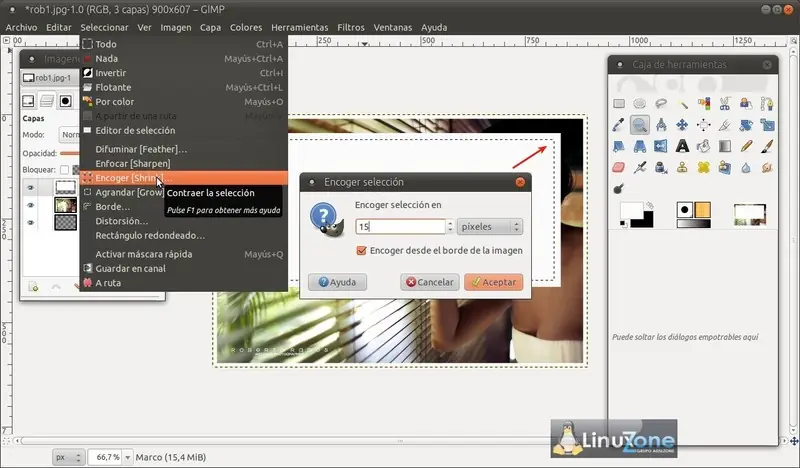Toggle eye of bottom transparent layer

pos(31,223)
